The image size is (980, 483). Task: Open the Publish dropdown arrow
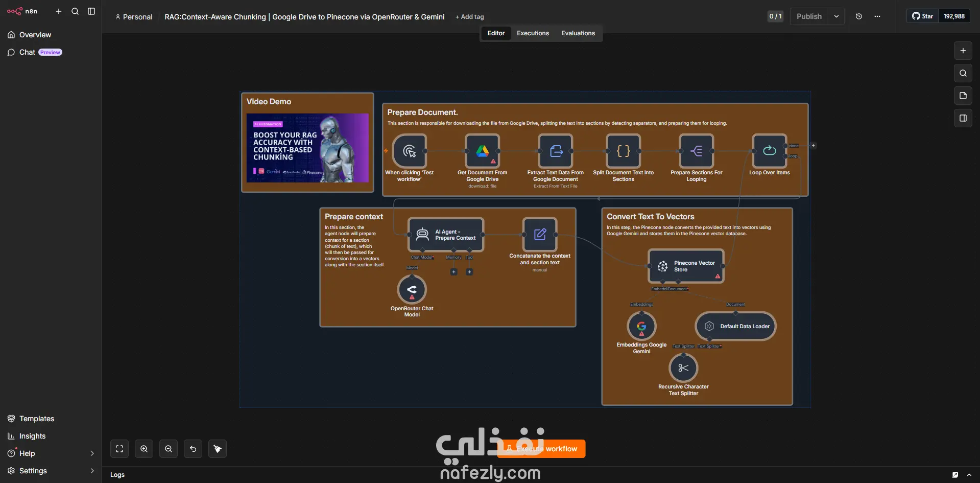(836, 16)
